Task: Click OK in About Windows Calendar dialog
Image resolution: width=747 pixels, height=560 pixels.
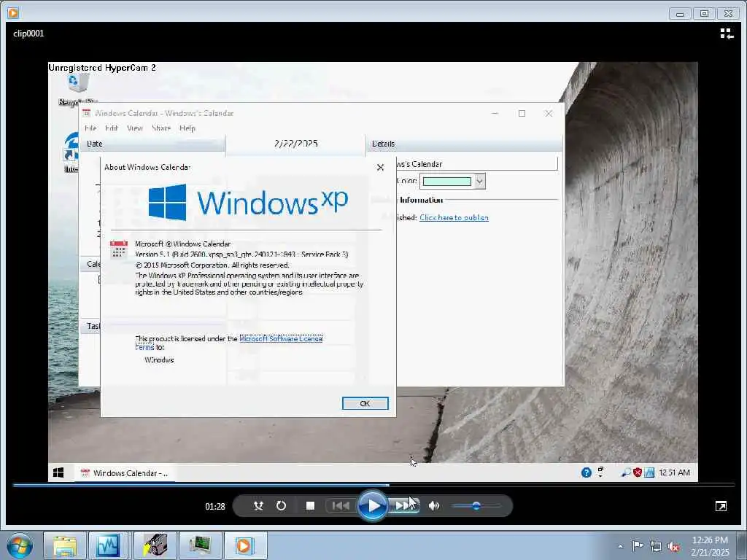Action: pyautogui.click(x=365, y=403)
